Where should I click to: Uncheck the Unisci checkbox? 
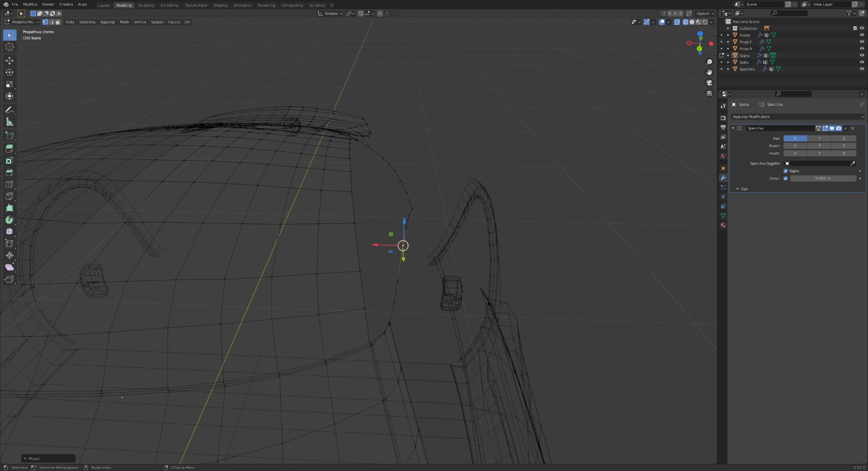point(786,178)
